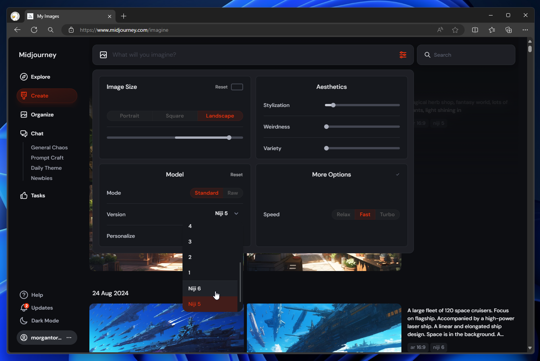Open the Newbies chat room
Screen dimensions: 540x361
click(41, 178)
